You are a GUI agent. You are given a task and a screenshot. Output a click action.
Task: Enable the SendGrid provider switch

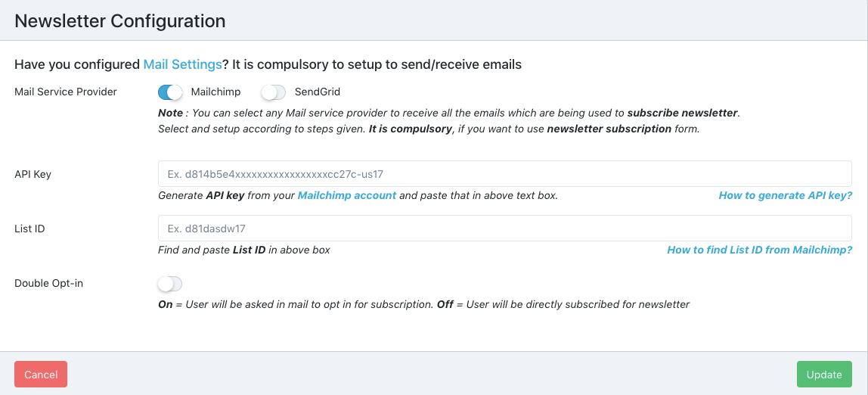click(273, 92)
